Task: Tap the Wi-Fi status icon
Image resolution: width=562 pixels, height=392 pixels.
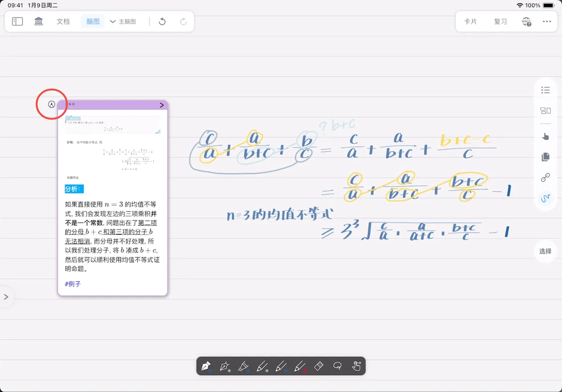Action: click(x=520, y=5)
